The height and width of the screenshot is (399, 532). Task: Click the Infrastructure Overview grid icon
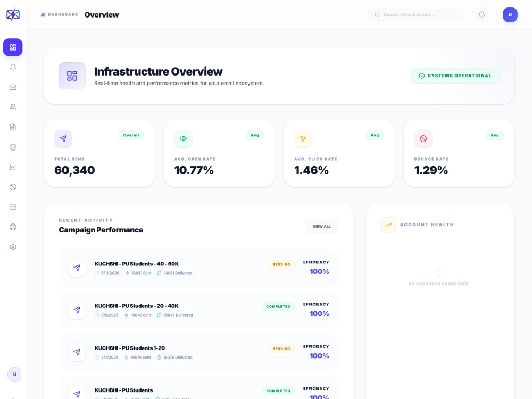coord(72,76)
